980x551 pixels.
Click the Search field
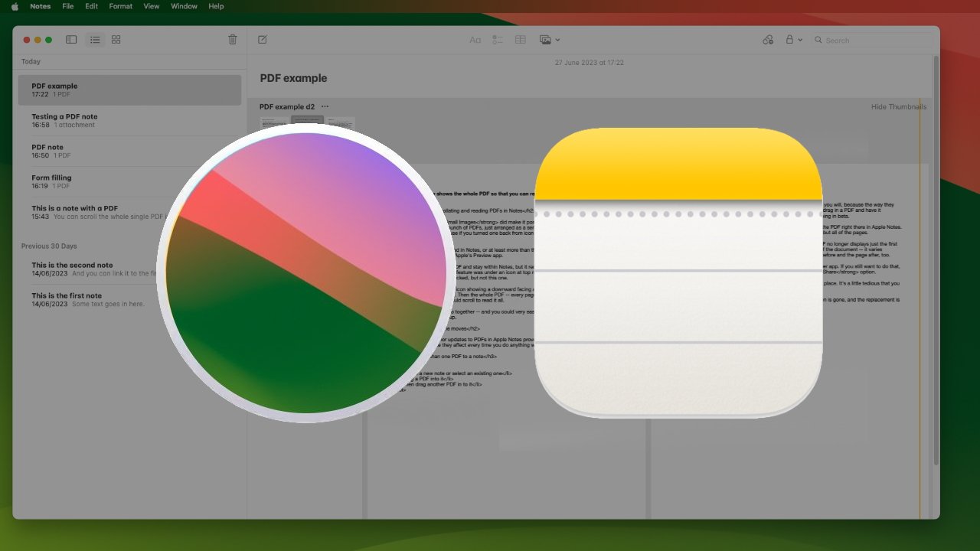(x=873, y=41)
